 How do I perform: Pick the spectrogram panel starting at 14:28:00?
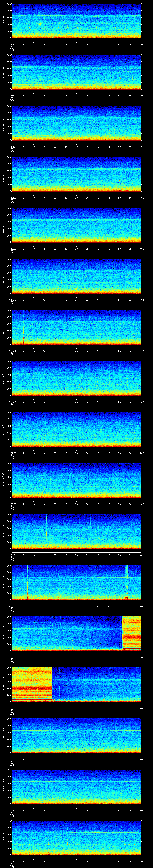pos(77,736)
